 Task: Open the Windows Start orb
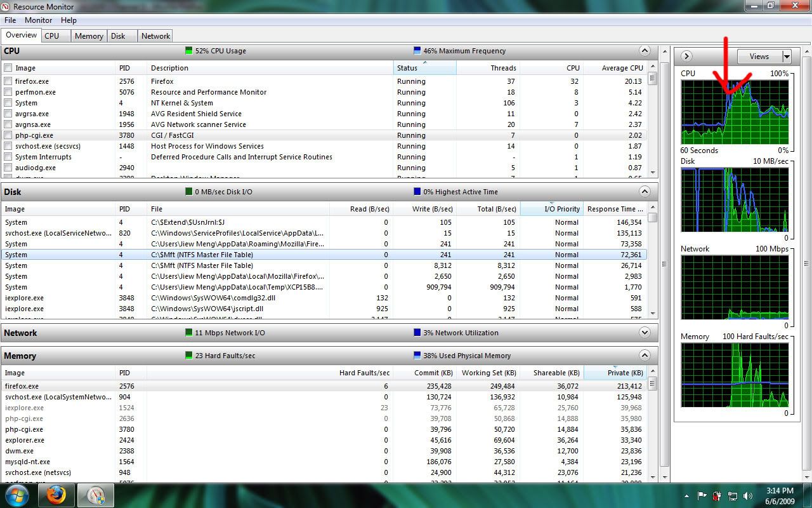(x=17, y=495)
